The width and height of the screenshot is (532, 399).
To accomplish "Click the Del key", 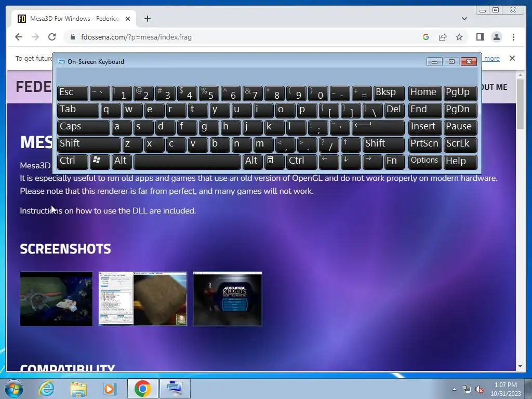I will pyautogui.click(x=394, y=110).
